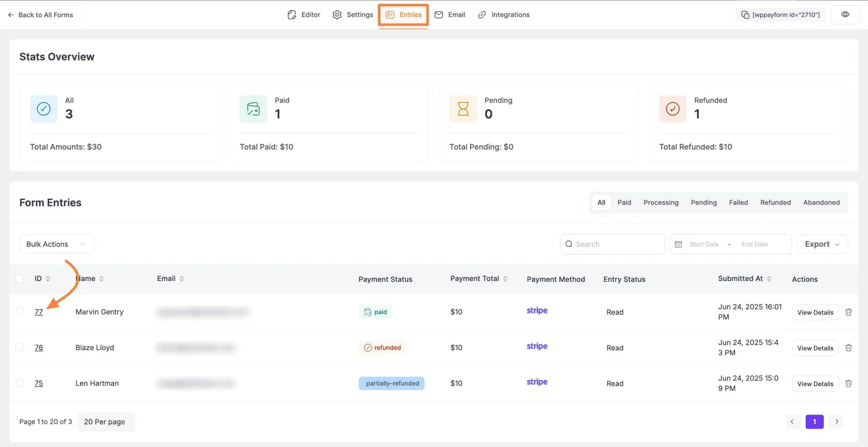
Task: Sort entries by the ID column arrows
Action: [x=48, y=279]
